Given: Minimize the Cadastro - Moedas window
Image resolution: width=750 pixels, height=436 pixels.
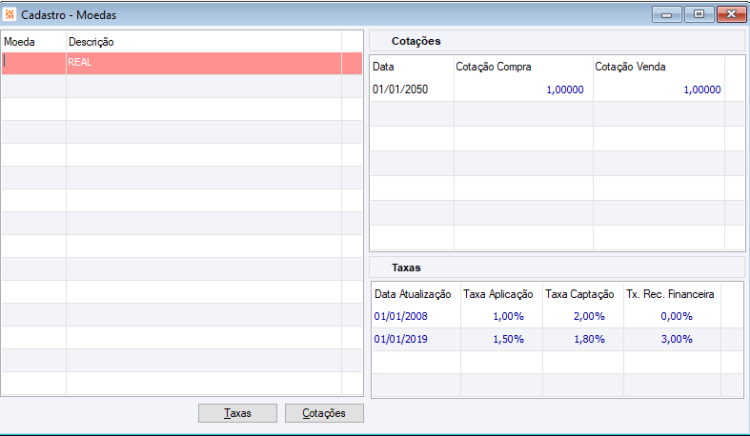Looking at the screenshot, I should click(666, 14).
